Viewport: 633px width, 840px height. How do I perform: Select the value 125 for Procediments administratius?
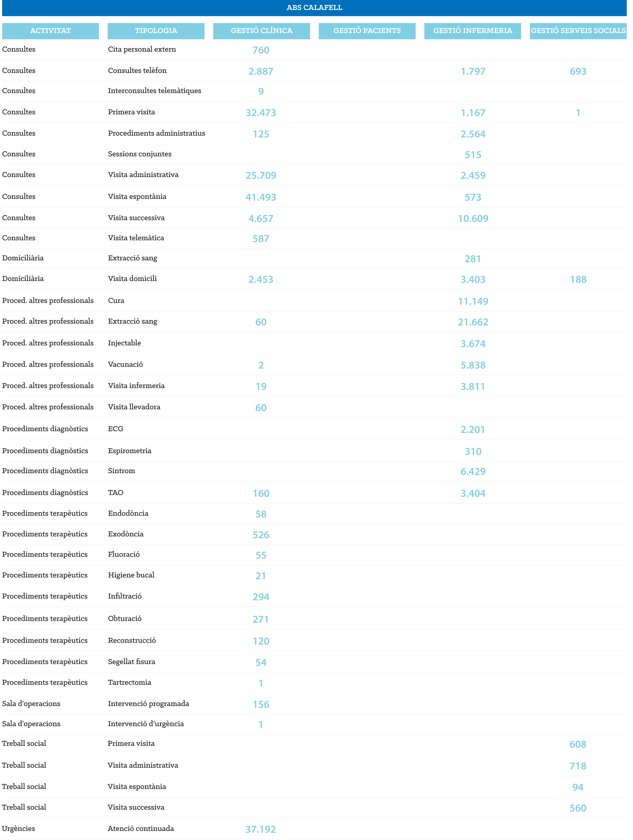[x=261, y=134]
